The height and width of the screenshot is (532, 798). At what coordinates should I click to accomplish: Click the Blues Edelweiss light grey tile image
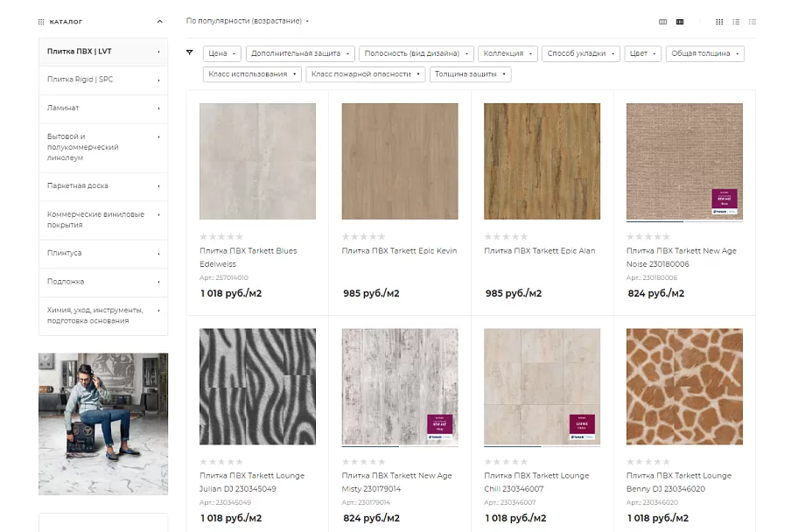pyautogui.click(x=257, y=161)
